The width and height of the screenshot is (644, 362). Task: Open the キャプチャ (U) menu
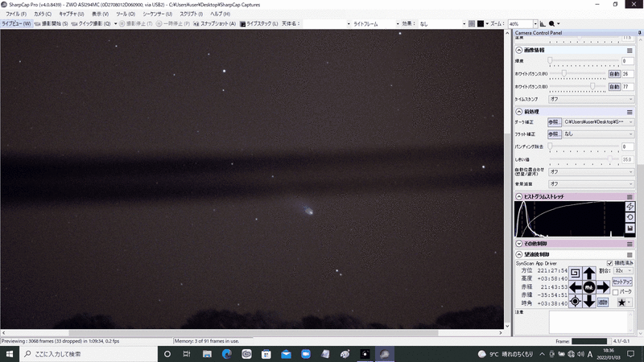pos(72,14)
